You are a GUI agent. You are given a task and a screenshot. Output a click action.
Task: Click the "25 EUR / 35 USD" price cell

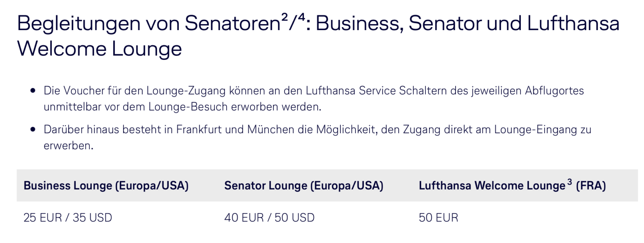[x=68, y=218]
